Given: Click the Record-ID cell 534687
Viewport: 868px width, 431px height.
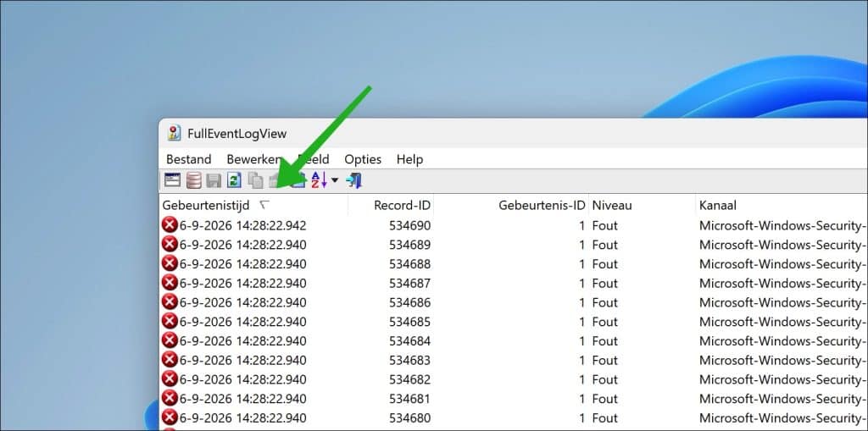Looking at the screenshot, I should tap(409, 283).
